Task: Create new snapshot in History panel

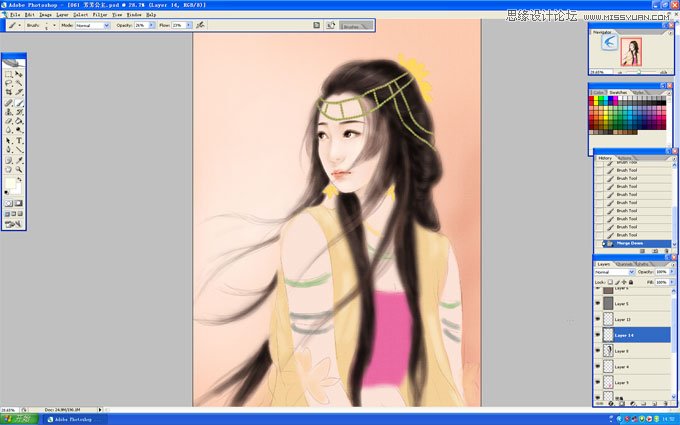Action: coord(655,251)
